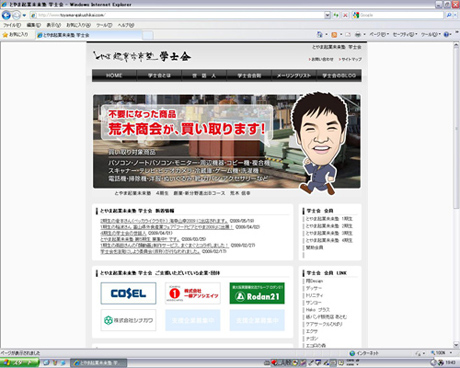Click the vertical scrollbar thumb
Viewport: 460px width, 368px height.
pos(456,129)
